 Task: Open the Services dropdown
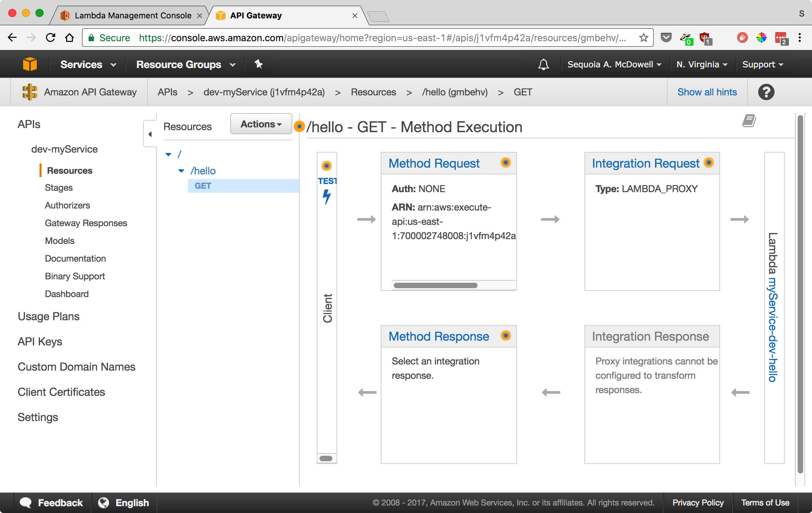88,64
